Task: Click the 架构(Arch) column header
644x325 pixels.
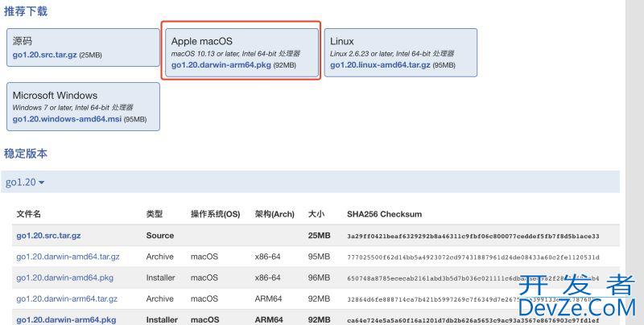Action: [x=275, y=214]
